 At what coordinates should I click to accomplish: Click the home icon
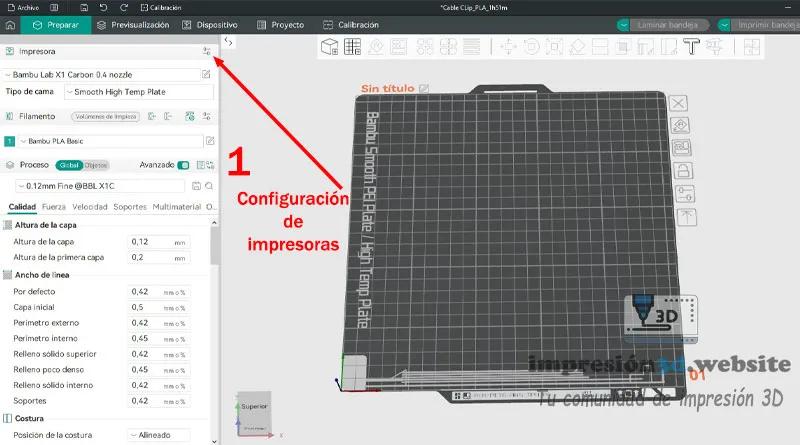(10, 25)
